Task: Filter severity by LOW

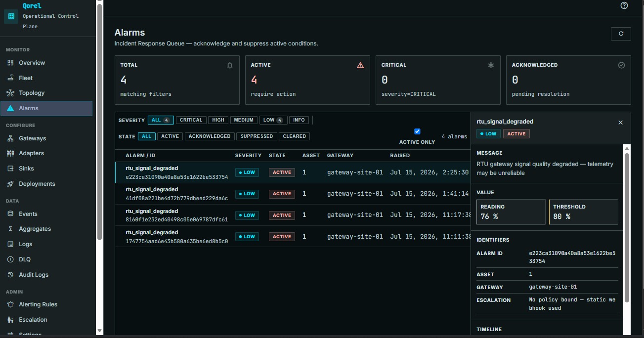Action: (273, 120)
